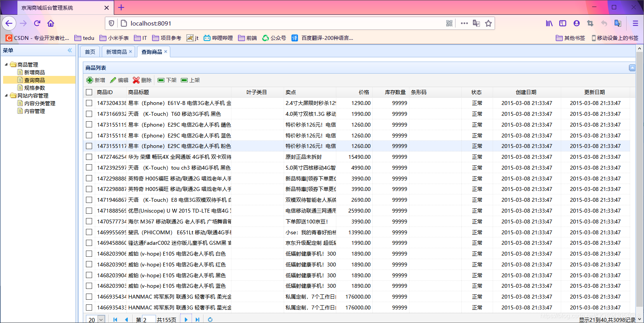Check the row for 天语 T60 移动3G手机 黑色
The width and height of the screenshot is (644, 323).
(89, 114)
